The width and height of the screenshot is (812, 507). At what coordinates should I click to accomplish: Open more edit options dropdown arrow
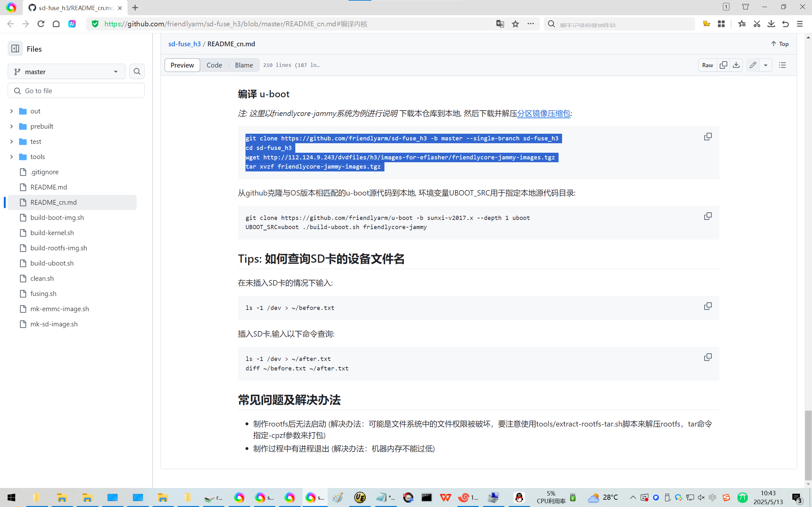766,65
